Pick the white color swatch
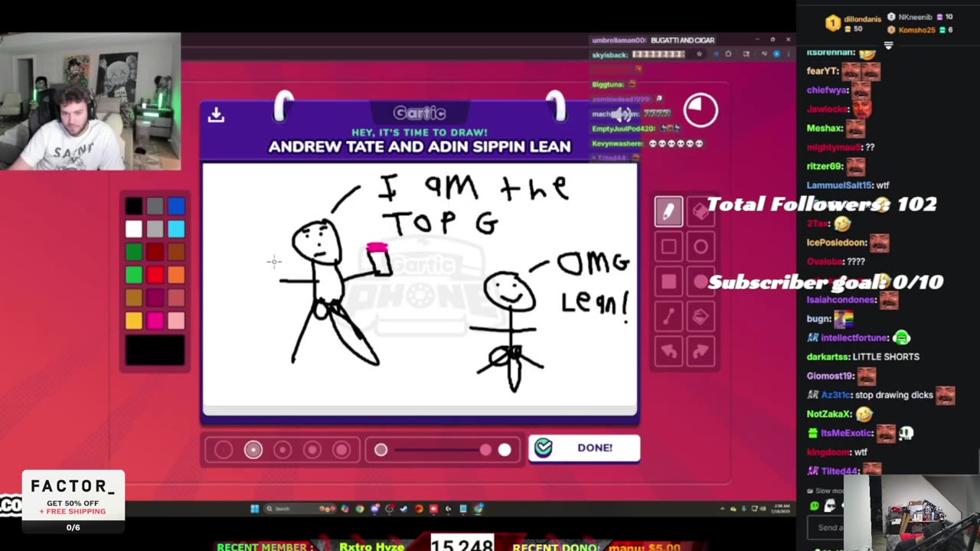 pos(134,229)
